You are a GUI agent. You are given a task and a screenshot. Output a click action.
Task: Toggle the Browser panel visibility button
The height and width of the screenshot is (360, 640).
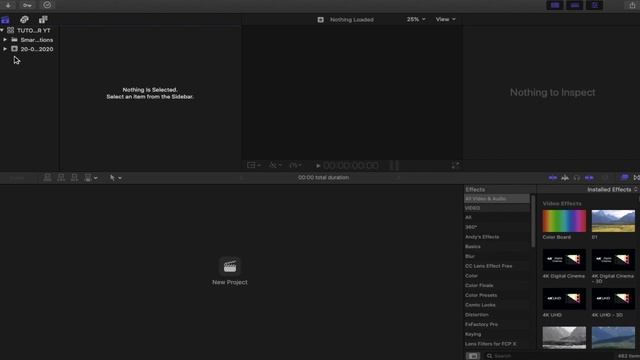pyautogui.click(x=555, y=5)
